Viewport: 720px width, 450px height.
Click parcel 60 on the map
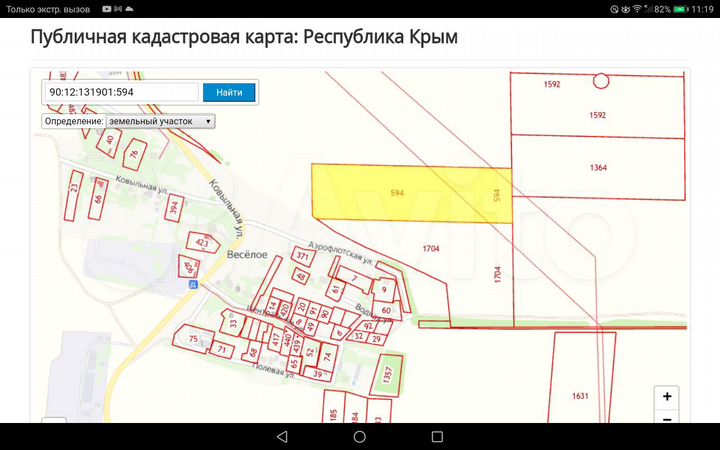point(386,310)
